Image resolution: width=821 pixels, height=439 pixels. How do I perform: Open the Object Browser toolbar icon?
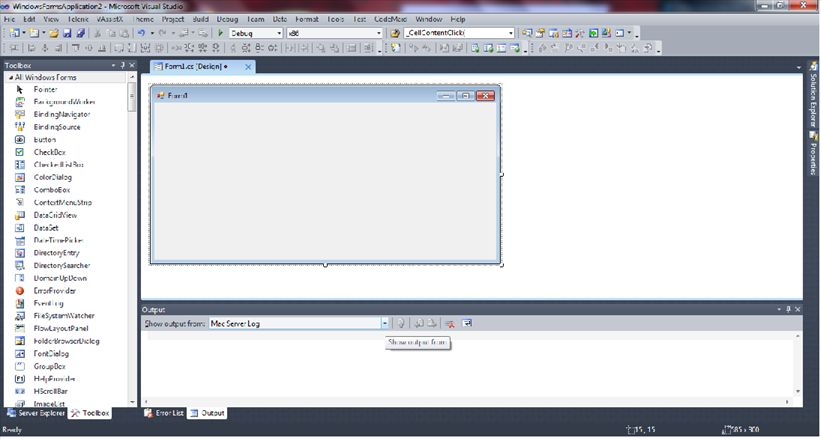567,33
